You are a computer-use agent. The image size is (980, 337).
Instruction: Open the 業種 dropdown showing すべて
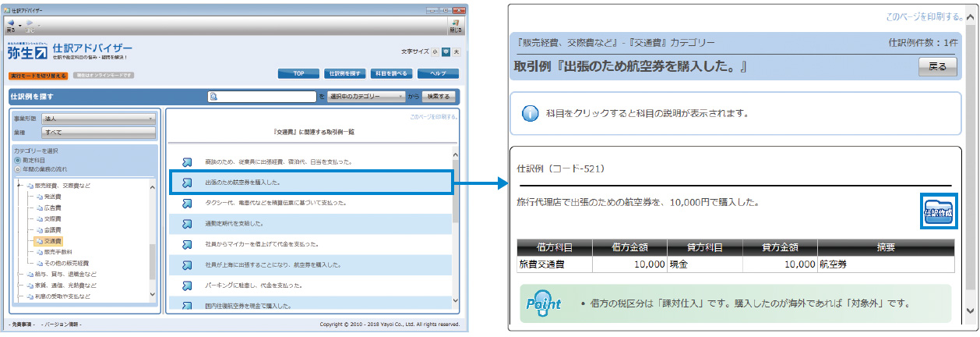(x=98, y=133)
